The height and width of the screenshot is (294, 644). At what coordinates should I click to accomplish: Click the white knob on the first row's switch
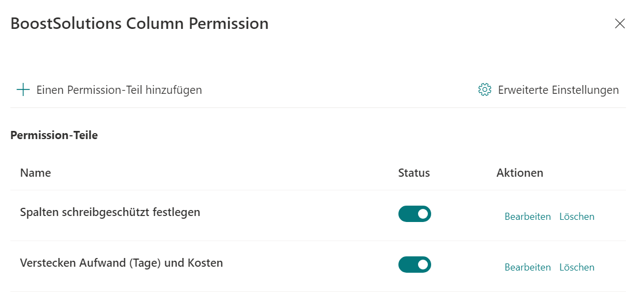[x=422, y=214]
